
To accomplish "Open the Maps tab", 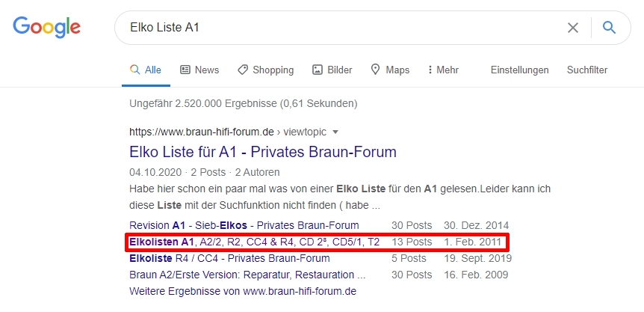I will [x=390, y=70].
